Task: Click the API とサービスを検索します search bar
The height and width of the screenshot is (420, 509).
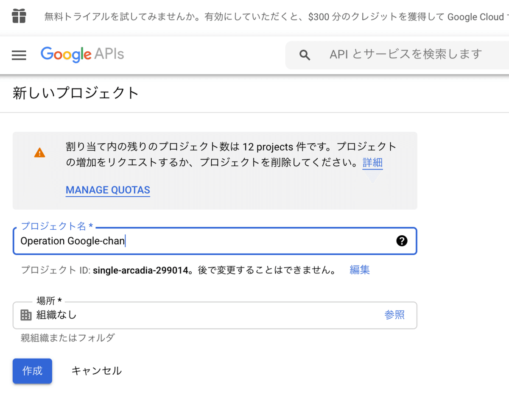Action: [405, 54]
